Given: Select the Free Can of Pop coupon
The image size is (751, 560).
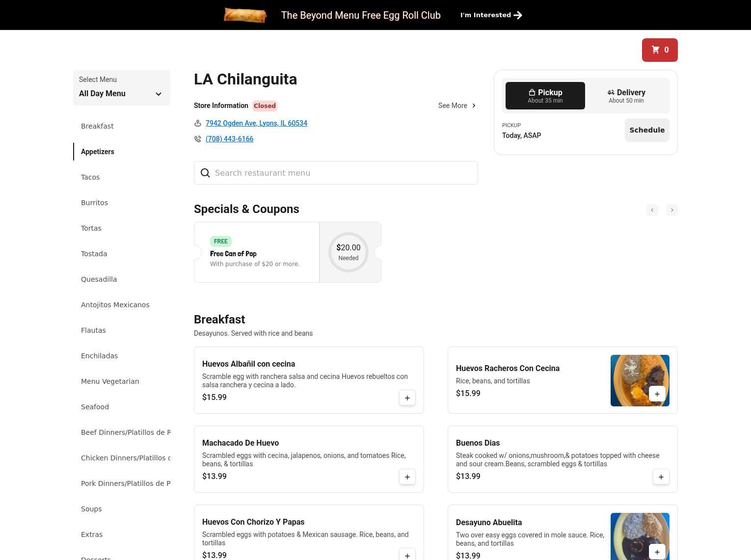Looking at the screenshot, I should pyautogui.click(x=256, y=252).
